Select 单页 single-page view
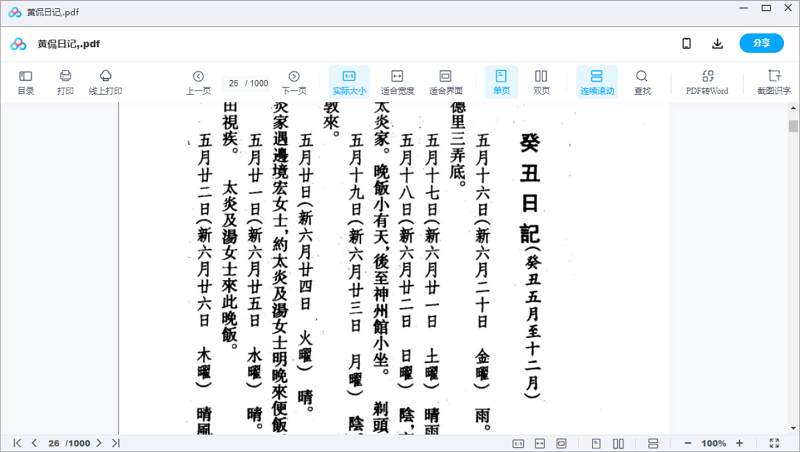800x452 pixels. coord(501,82)
